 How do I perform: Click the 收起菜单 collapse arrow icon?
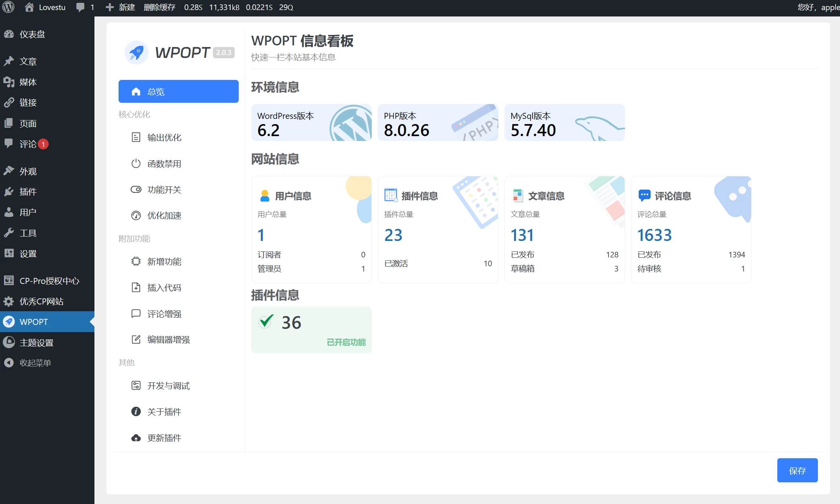pyautogui.click(x=9, y=363)
